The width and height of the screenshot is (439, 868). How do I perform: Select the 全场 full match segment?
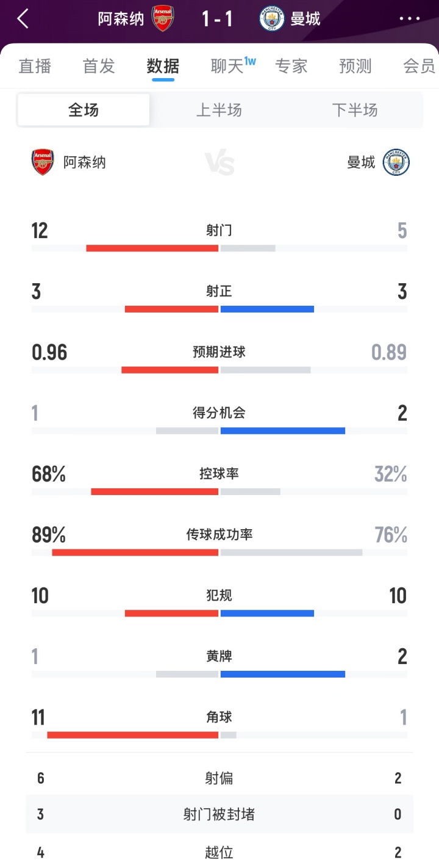84,110
